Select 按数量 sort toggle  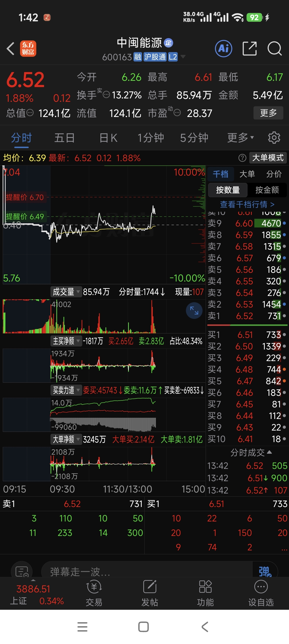pos(228,190)
